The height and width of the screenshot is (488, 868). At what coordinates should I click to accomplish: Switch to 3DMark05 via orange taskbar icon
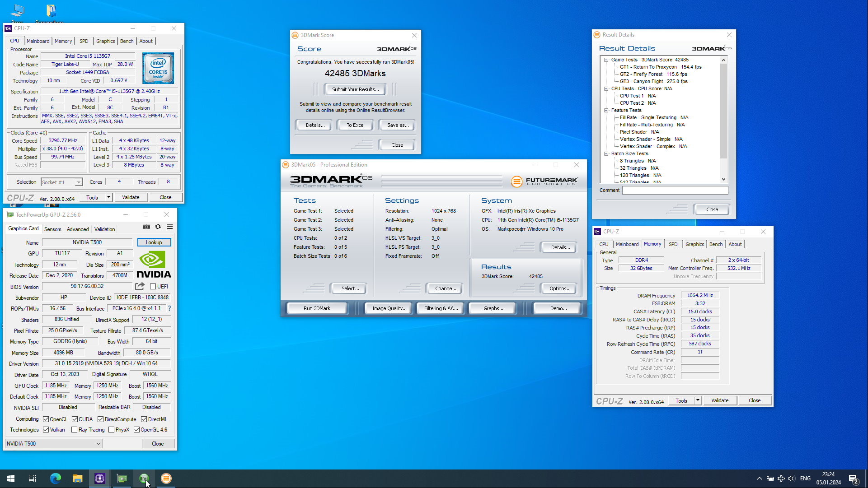(166, 479)
